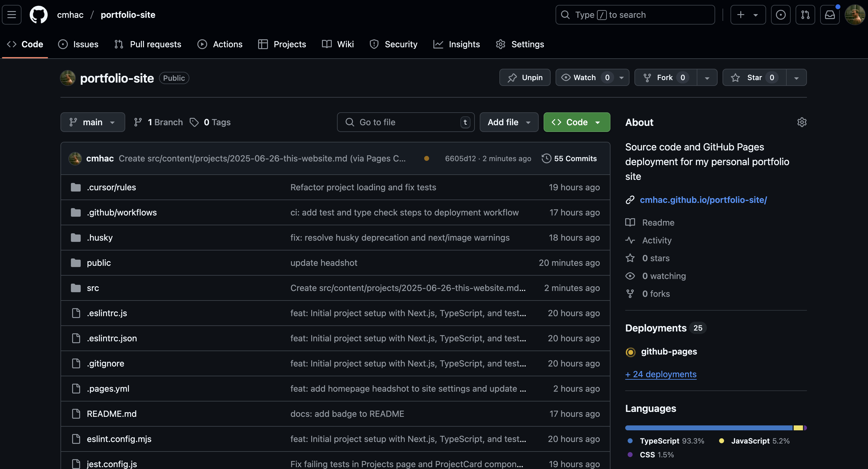Click the tags icon next to 0 Tags
Image resolution: width=868 pixels, height=469 pixels.
194,122
